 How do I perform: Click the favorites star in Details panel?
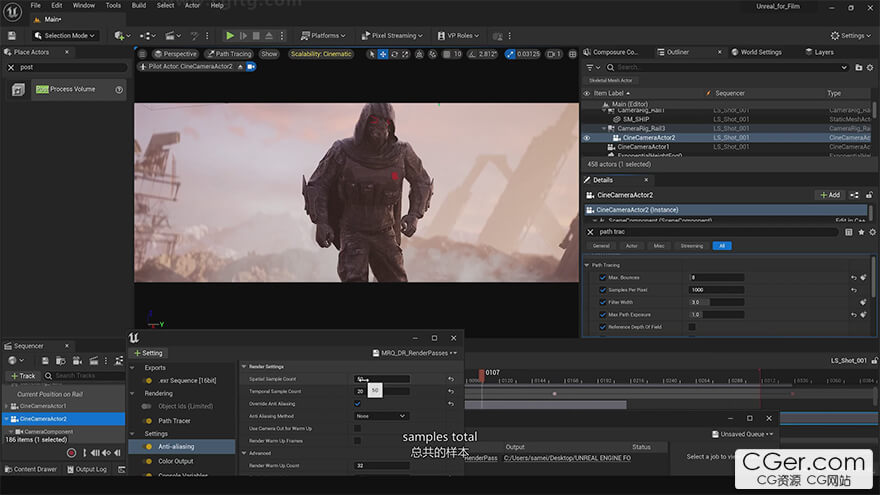click(x=860, y=232)
